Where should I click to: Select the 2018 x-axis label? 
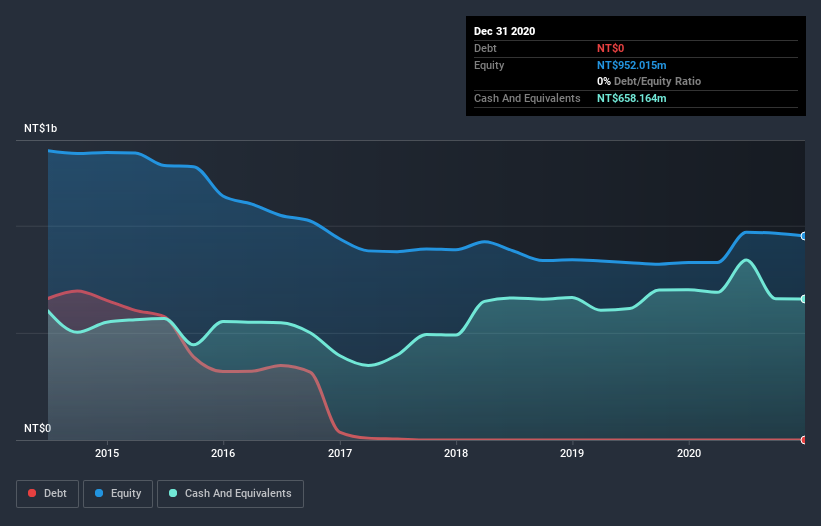456,453
